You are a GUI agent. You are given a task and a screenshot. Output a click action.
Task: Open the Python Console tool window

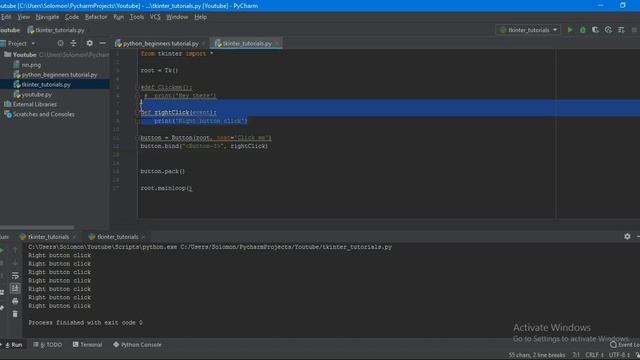137,345
